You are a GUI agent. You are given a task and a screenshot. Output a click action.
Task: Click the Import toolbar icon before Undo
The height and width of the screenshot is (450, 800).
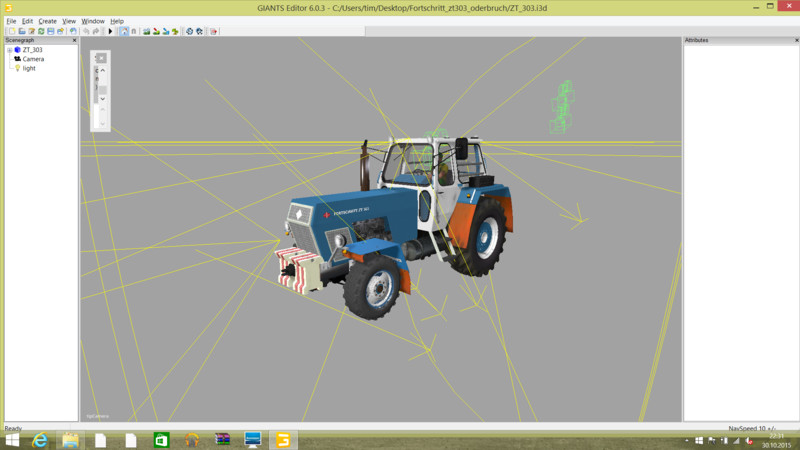pyautogui.click(x=73, y=32)
